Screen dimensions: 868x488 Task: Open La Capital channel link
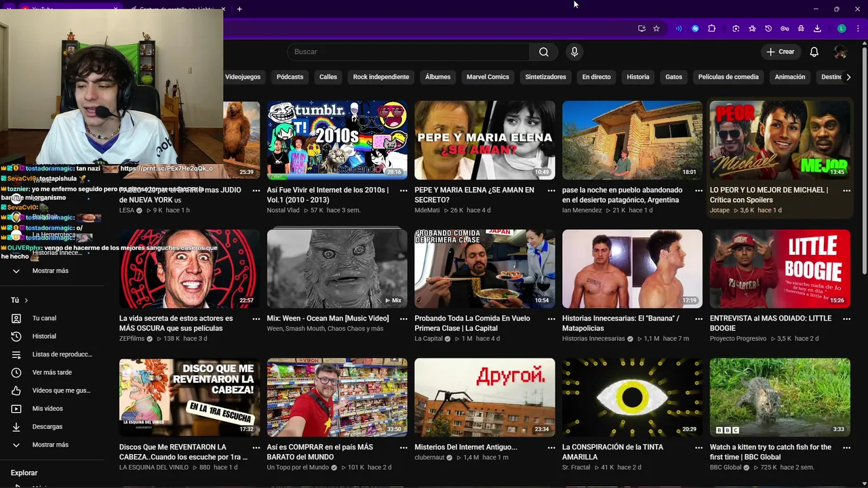(x=428, y=338)
